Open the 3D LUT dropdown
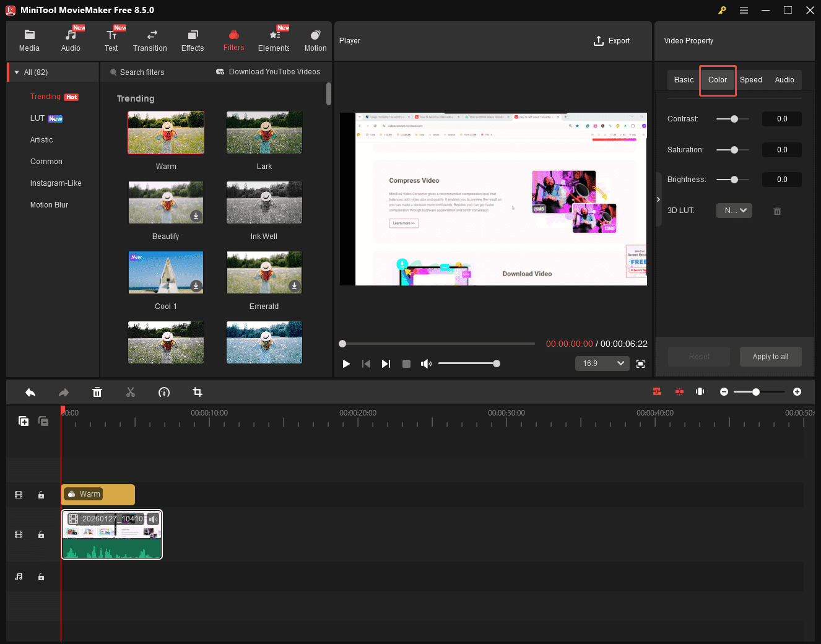This screenshot has width=821, height=644. pyautogui.click(x=734, y=210)
